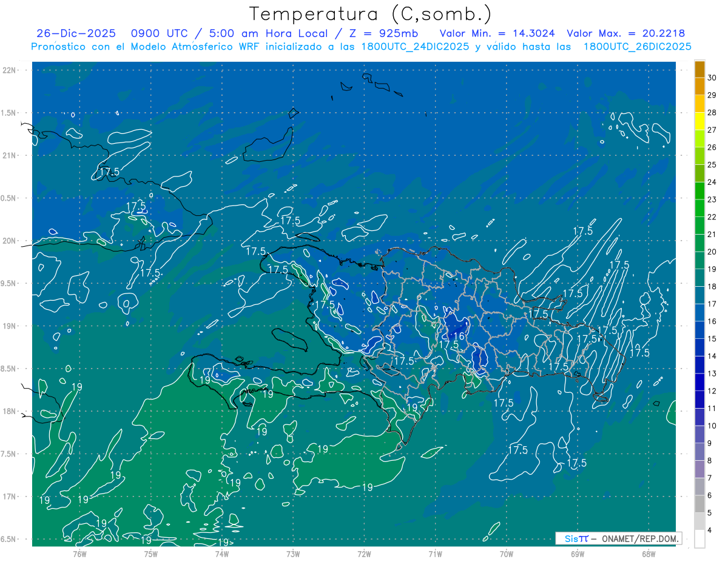Click the "74W" longitude axis label
The height and width of the screenshot is (562, 728).
221,554
